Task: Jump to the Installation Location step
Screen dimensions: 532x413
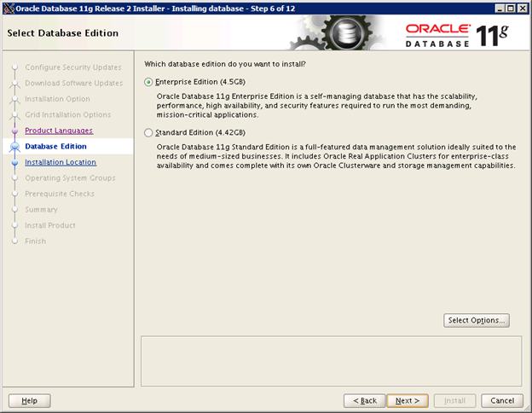Action: 61,162
